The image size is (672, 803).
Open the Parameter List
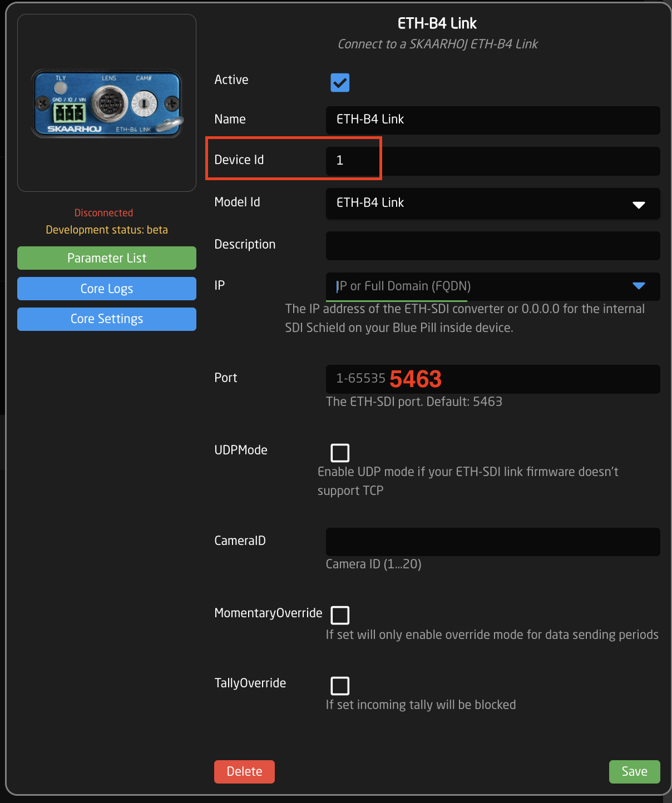click(x=106, y=258)
